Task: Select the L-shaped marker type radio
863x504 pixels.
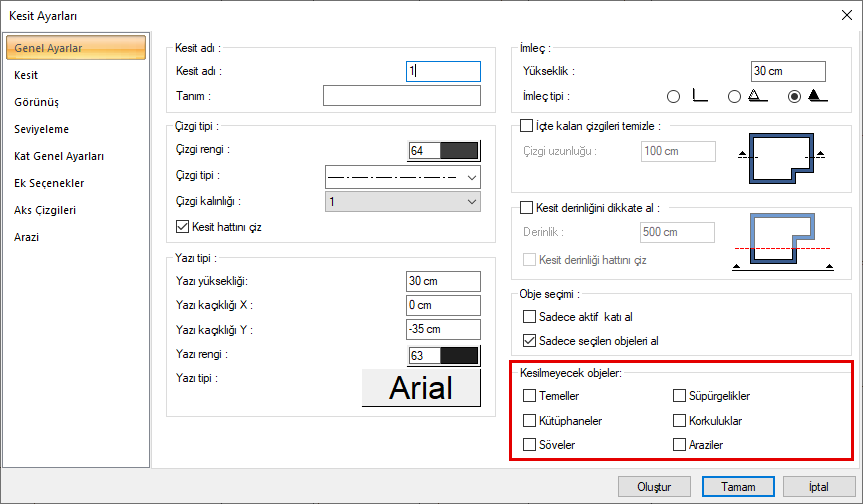Action: click(673, 97)
